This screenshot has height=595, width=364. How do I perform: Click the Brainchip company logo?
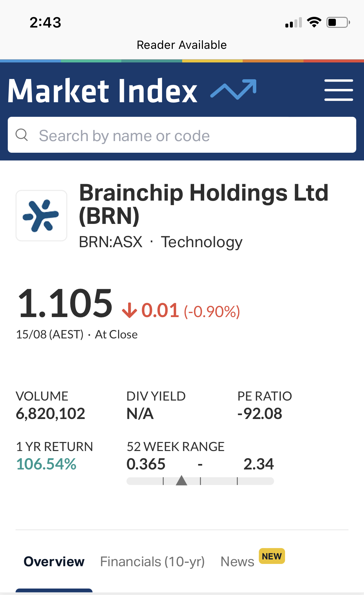pos(41,215)
